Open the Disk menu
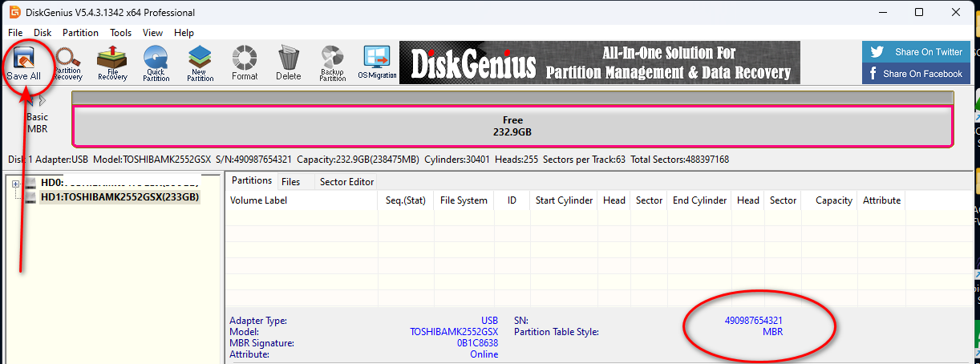980x364 pixels. [43, 33]
